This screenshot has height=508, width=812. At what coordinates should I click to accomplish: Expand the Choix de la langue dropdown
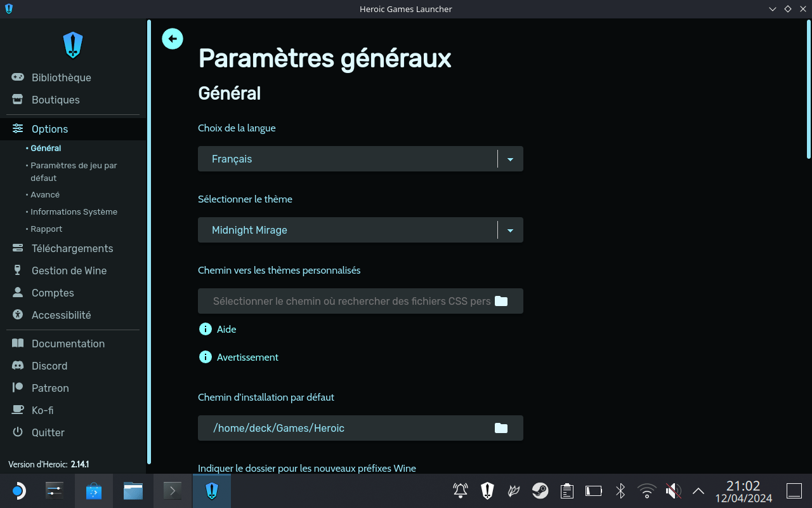[360, 159]
